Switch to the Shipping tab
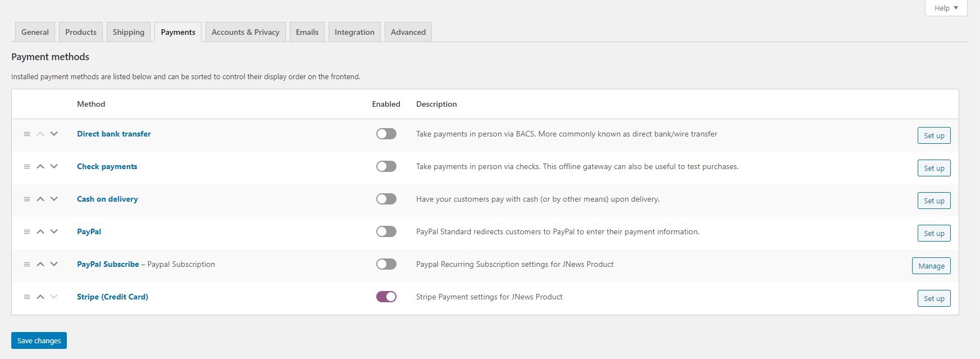 point(128,32)
